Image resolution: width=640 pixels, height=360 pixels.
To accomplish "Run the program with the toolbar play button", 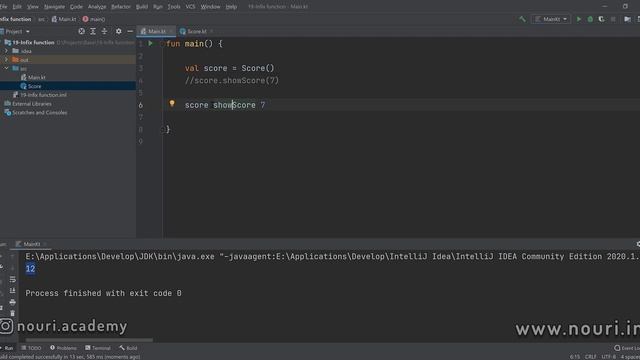I will 578,19.
